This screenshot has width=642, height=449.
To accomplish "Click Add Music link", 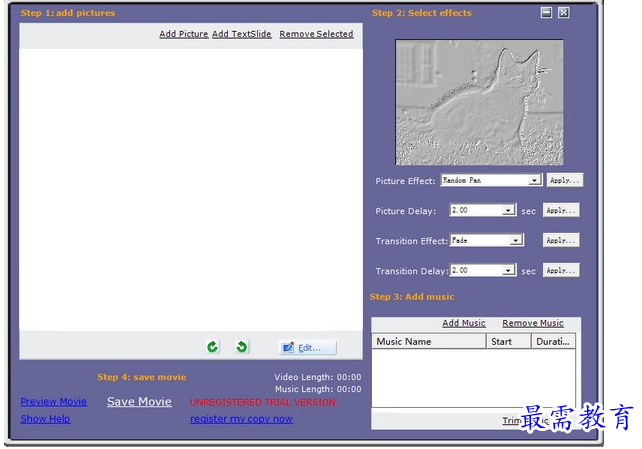I will (x=464, y=323).
